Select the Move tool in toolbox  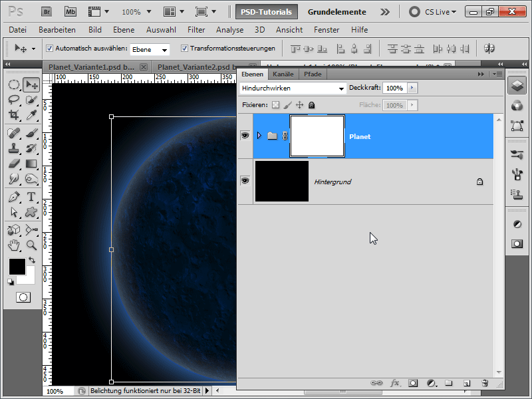[31, 84]
